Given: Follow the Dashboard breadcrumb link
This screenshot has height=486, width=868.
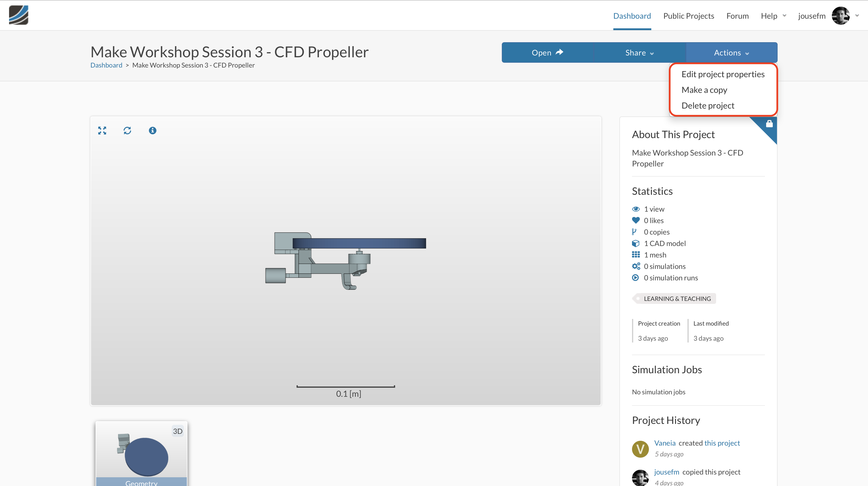Looking at the screenshot, I should (106, 65).
